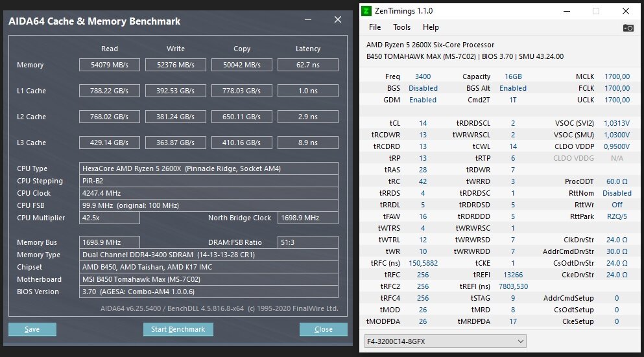Viewport: 644px width, 357px height.
Task: Click the CPU FSB field 99.9 MHz
Action: [x=209, y=205]
